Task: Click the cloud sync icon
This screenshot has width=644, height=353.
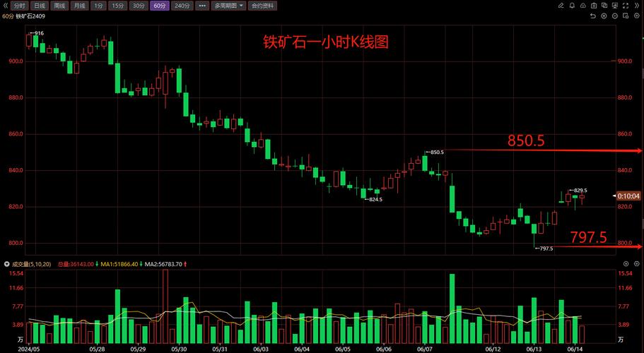Action: (x=582, y=6)
